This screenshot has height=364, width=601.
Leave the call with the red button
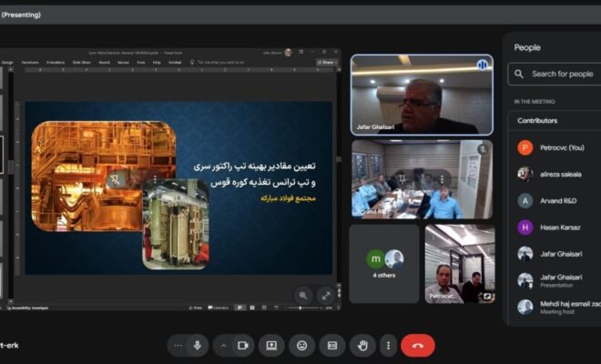[x=418, y=346]
